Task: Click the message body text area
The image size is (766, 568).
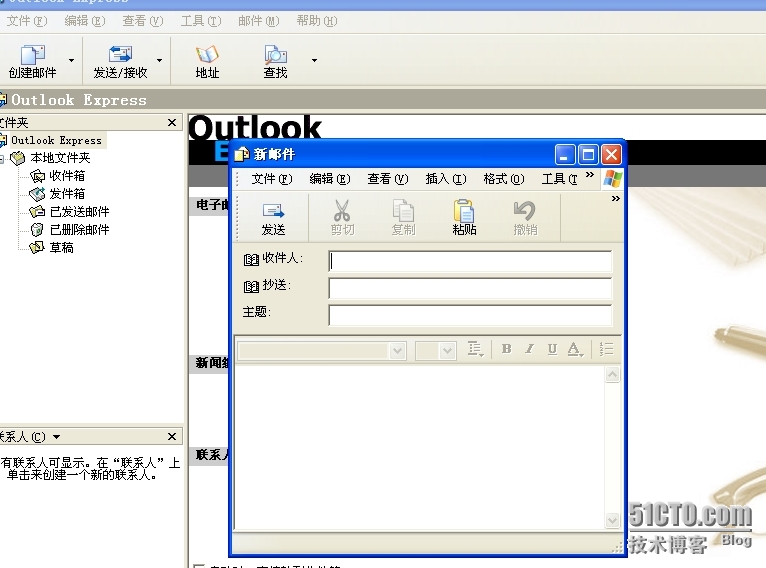Action: (x=420, y=447)
